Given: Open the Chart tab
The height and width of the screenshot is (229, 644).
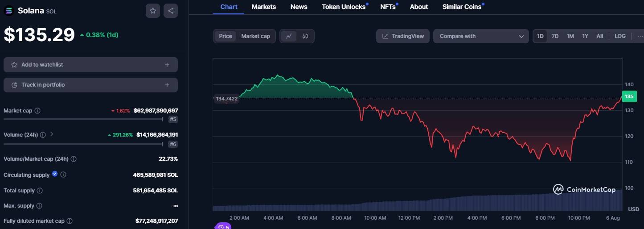Looking at the screenshot, I should 229,7.
